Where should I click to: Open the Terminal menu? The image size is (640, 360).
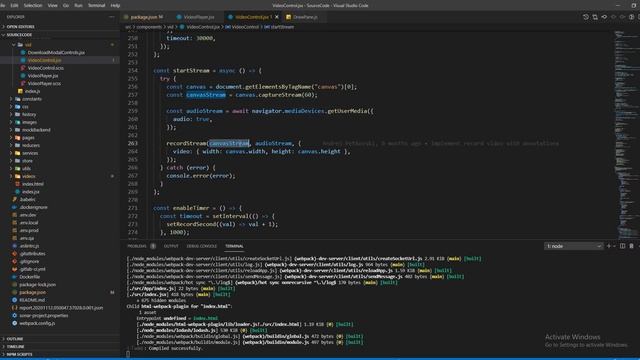tap(97, 5)
